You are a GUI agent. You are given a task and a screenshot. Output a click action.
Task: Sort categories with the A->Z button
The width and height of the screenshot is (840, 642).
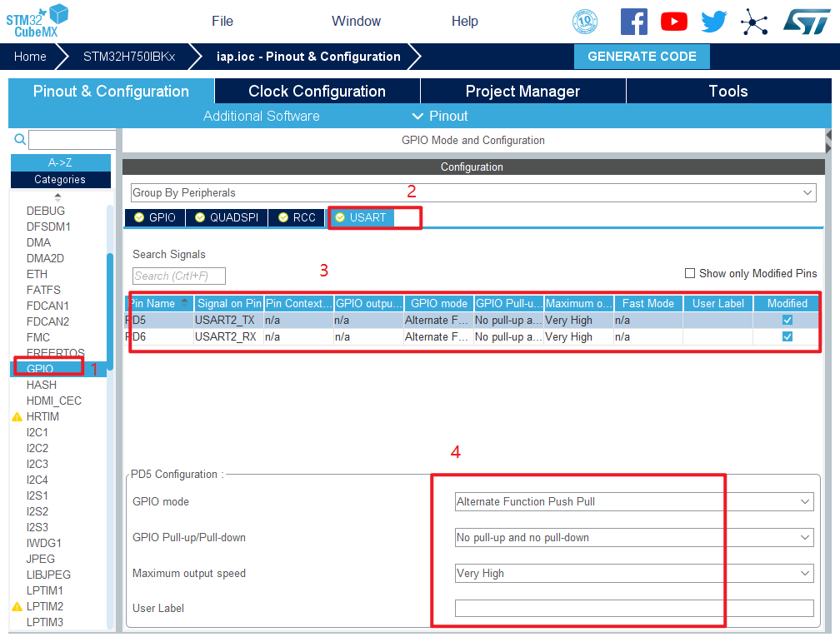pyautogui.click(x=60, y=162)
